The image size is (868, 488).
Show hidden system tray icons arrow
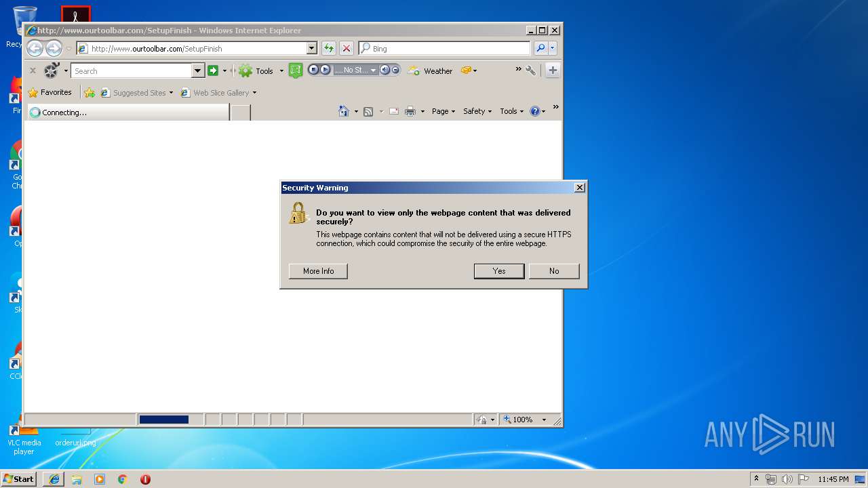coord(756,479)
